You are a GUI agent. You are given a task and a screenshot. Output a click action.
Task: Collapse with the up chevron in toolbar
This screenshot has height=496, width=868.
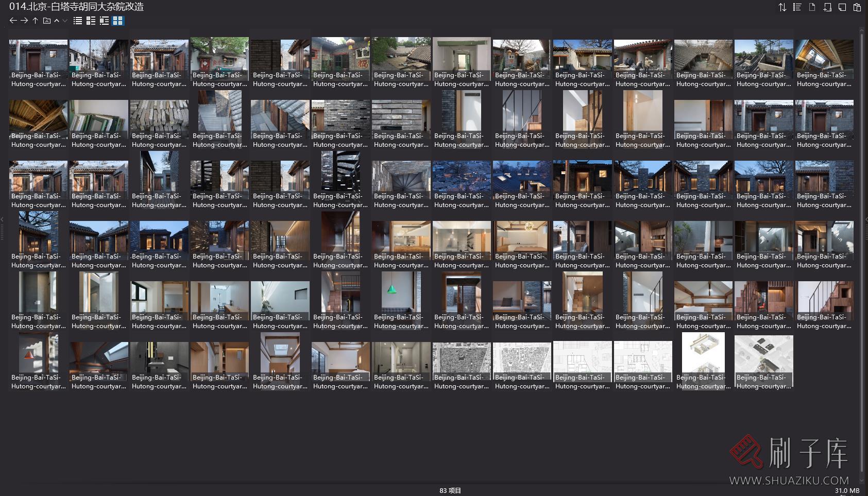(x=57, y=21)
